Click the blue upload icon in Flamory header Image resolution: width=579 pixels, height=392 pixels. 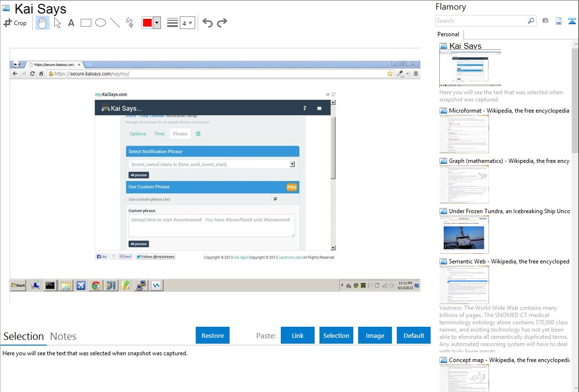[x=572, y=21]
